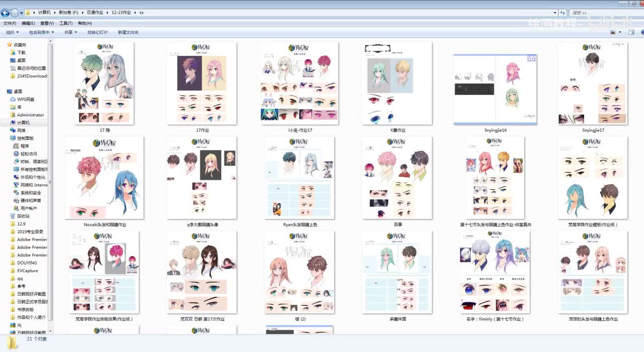Select Administrator in the navigation tree
Screen dimensions: 644x352
point(27,115)
